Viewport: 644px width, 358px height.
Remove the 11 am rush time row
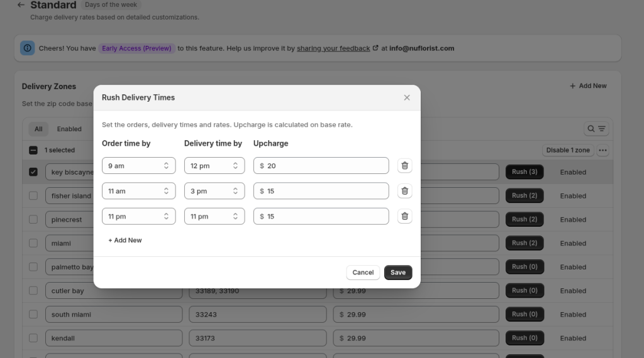coord(404,191)
